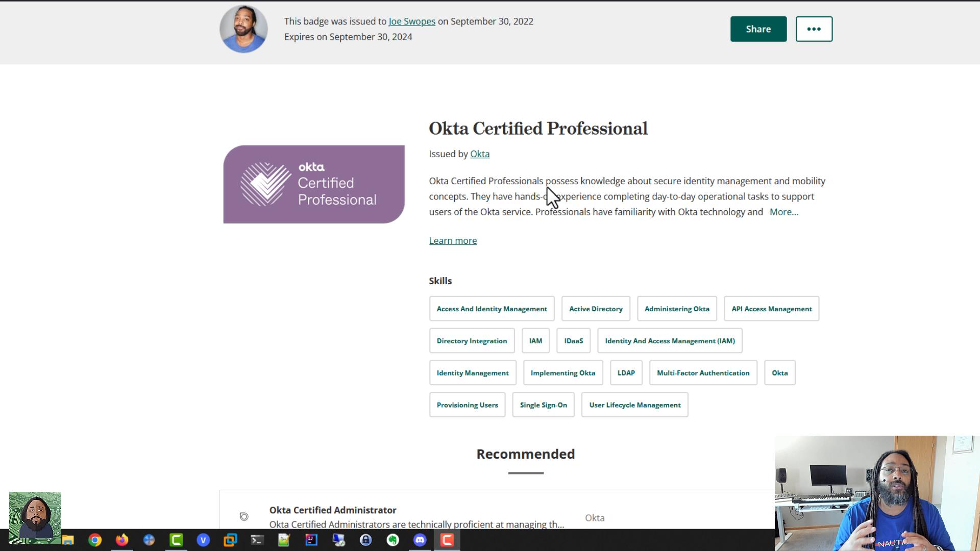Open the red Camtasia recorder taskbar icon
Image resolution: width=980 pixels, height=551 pixels.
(447, 540)
